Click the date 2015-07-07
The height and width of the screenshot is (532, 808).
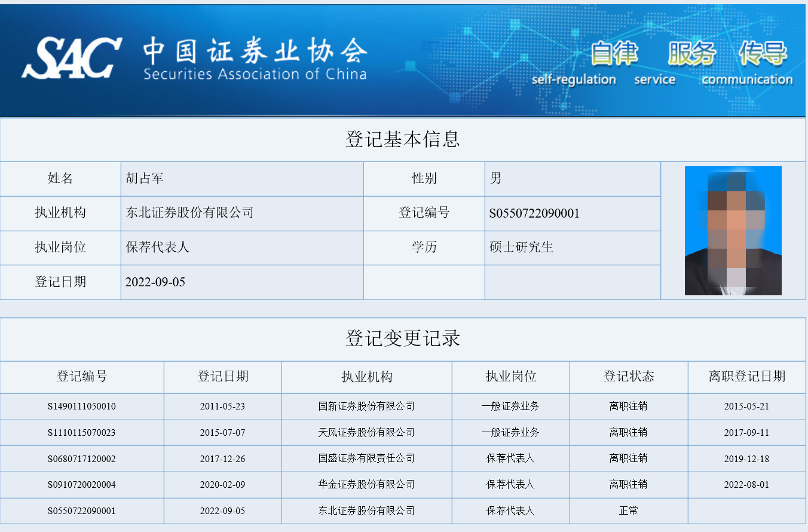pos(223,433)
